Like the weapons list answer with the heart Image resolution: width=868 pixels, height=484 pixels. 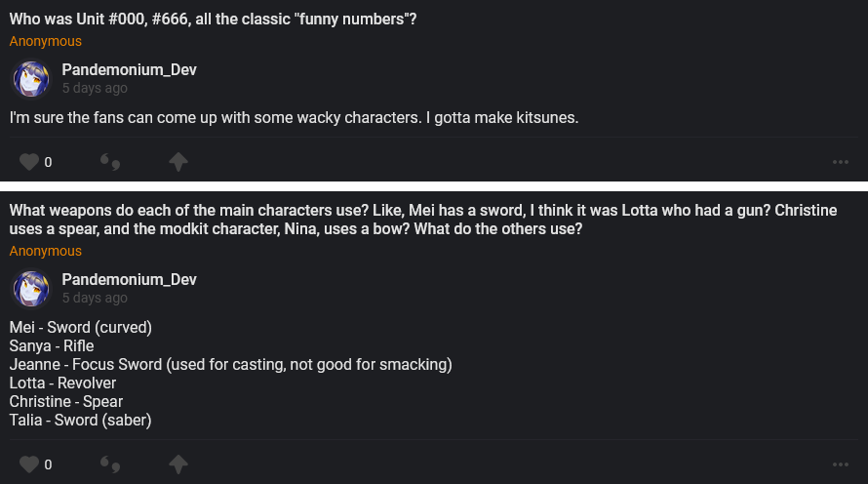(29, 464)
